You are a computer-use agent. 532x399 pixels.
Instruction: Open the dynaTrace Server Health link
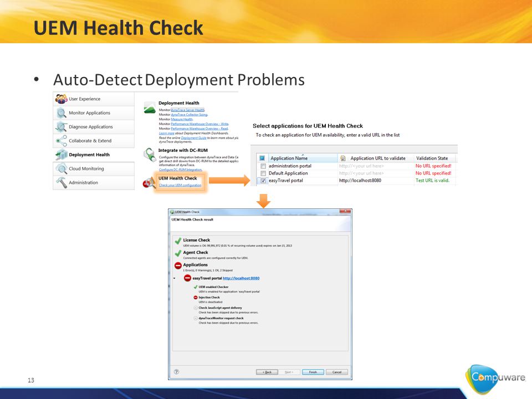[x=188, y=110]
